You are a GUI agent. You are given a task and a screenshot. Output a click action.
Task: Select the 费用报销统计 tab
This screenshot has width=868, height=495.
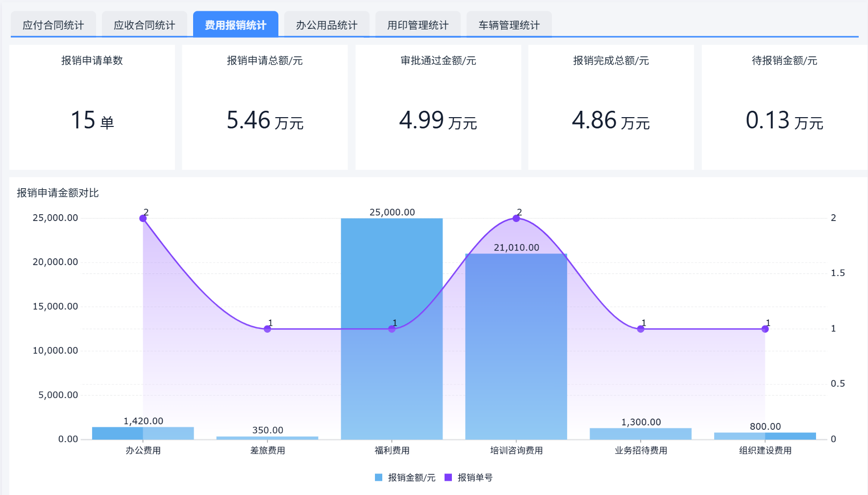coord(236,24)
